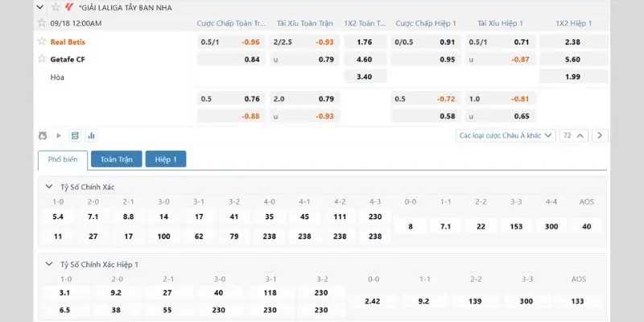Select first half score 3-1 at 118
This screenshot has height=322, width=644.
pos(270,293)
